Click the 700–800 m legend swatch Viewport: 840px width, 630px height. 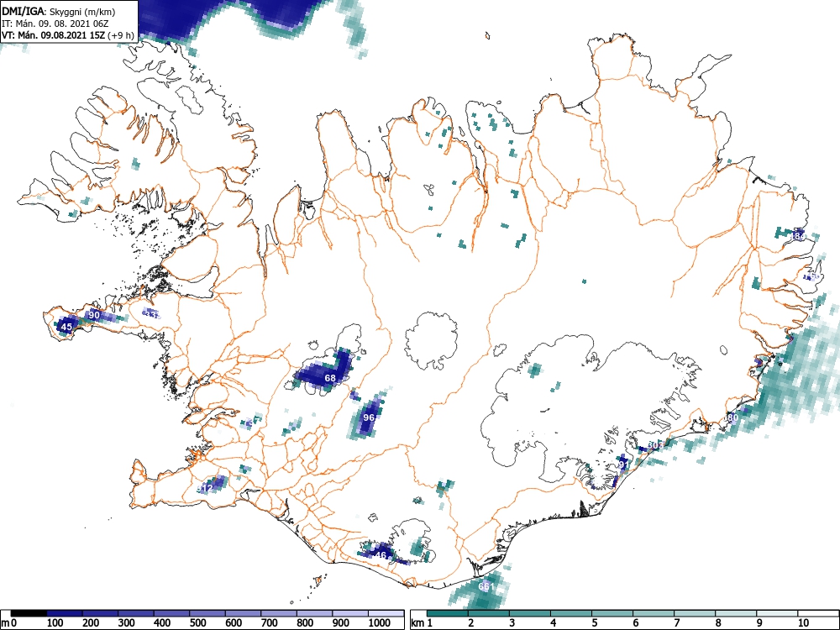point(280,613)
